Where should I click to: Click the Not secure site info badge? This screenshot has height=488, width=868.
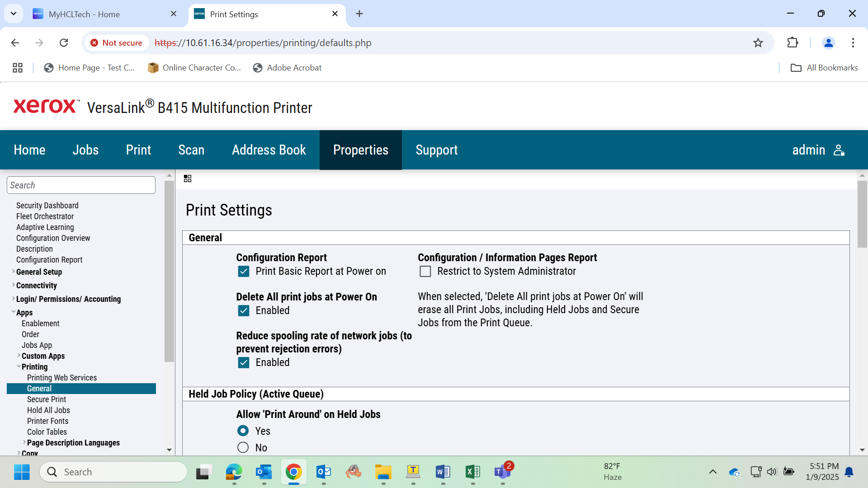point(116,42)
